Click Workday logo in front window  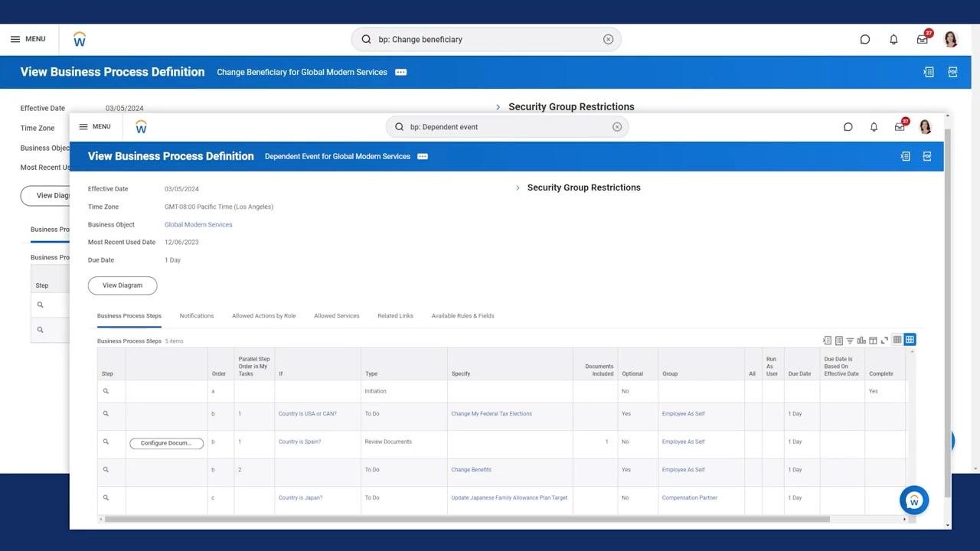[141, 127]
